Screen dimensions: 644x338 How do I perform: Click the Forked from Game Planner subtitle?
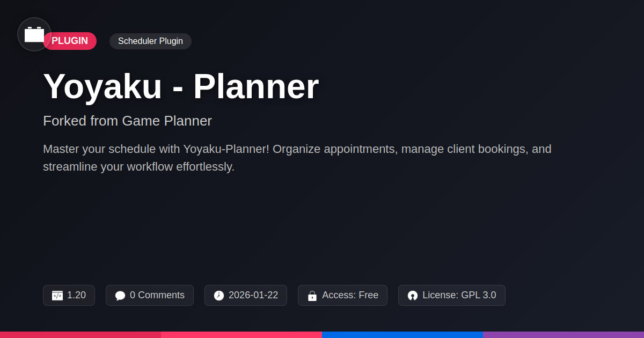click(x=127, y=121)
